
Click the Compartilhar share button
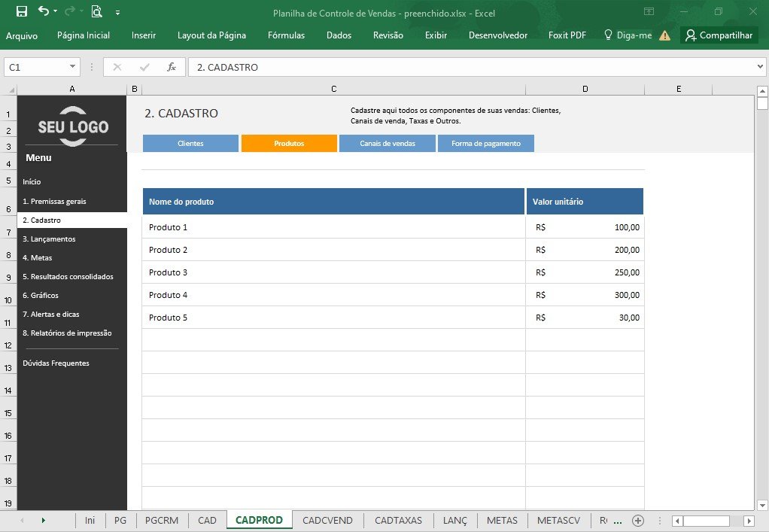[x=719, y=35]
